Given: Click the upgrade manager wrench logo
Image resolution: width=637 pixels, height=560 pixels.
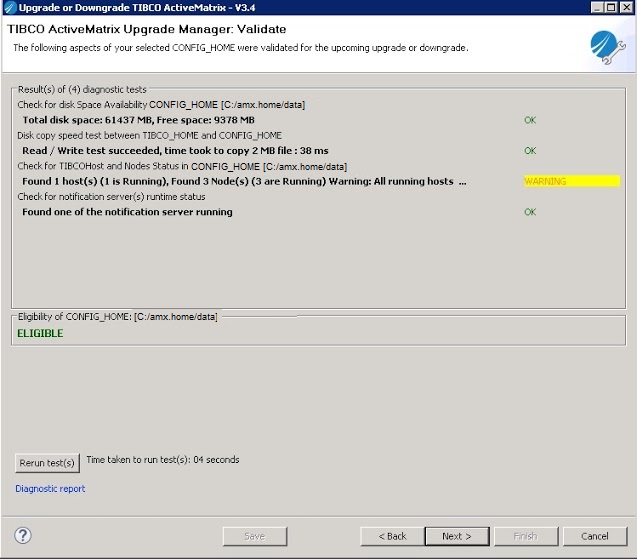Looking at the screenshot, I should click(608, 47).
